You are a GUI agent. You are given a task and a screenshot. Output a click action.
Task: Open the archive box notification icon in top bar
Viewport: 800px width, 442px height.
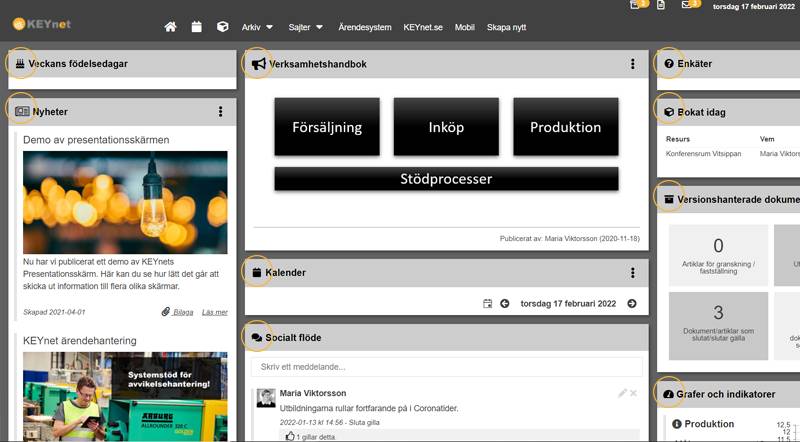tap(635, 5)
